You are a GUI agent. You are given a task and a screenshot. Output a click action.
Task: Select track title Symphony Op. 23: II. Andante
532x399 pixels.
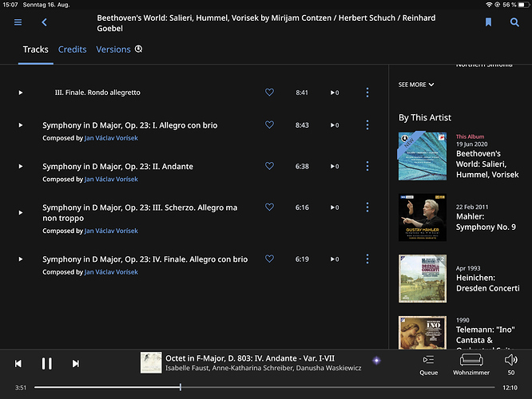(x=117, y=167)
